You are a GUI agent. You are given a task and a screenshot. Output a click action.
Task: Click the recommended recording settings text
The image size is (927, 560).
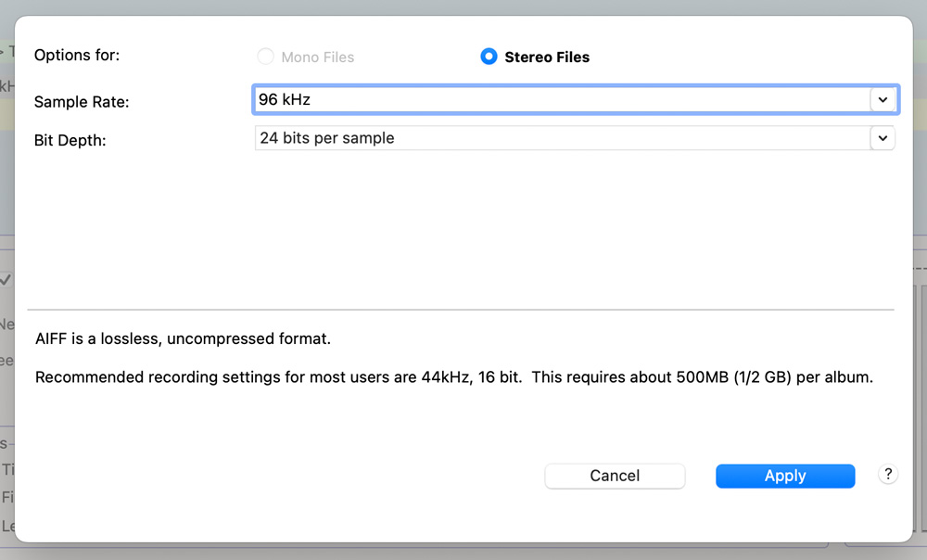coord(453,378)
